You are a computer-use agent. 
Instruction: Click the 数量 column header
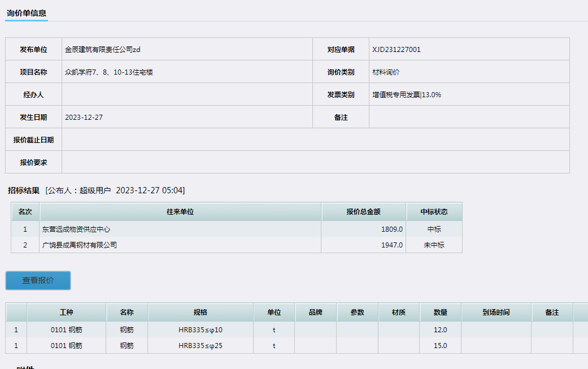[441, 312]
